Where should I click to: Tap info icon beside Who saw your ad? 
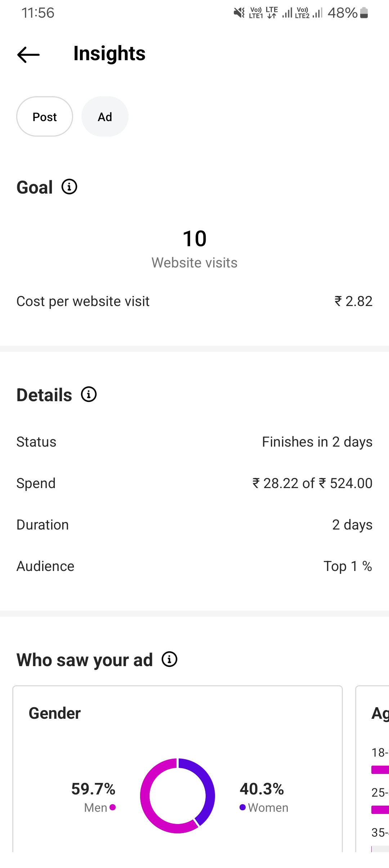tap(169, 659)
